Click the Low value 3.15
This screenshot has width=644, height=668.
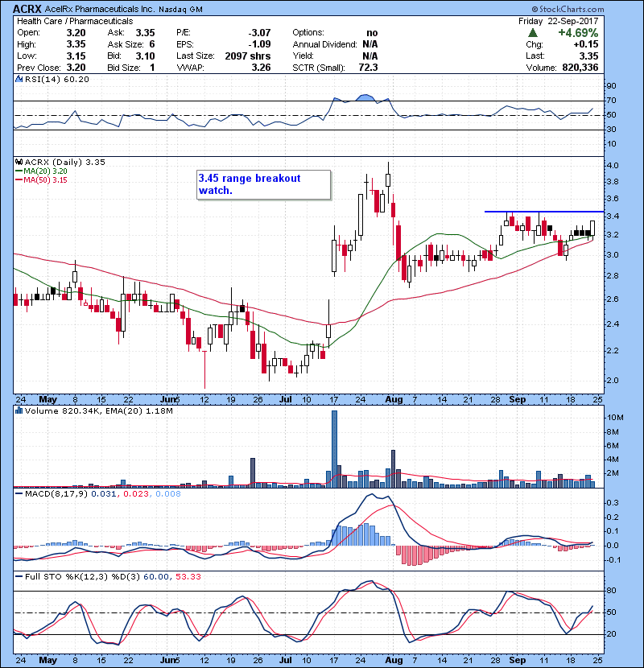[x=76, y=56]
